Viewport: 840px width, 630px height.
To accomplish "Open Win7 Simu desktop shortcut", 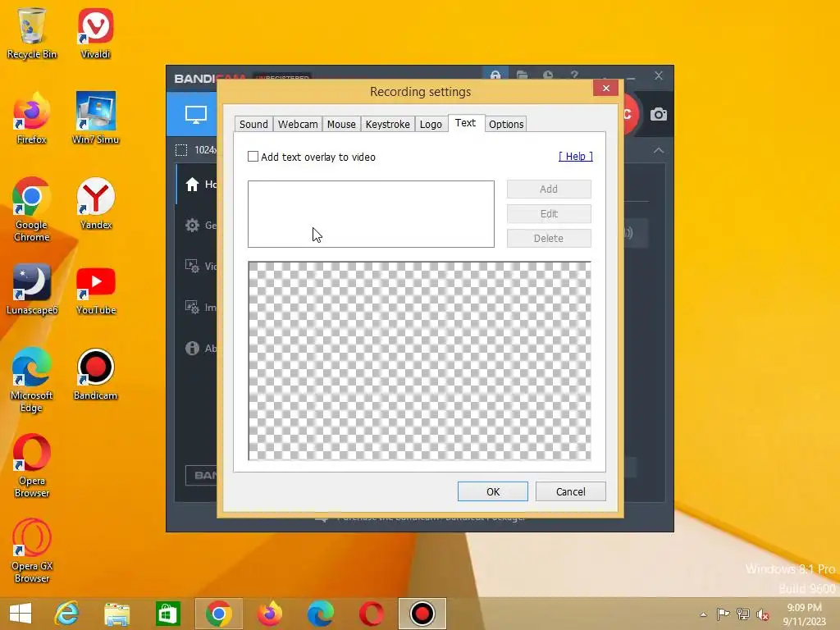I will pyautogui.click(x=95, y=118).
